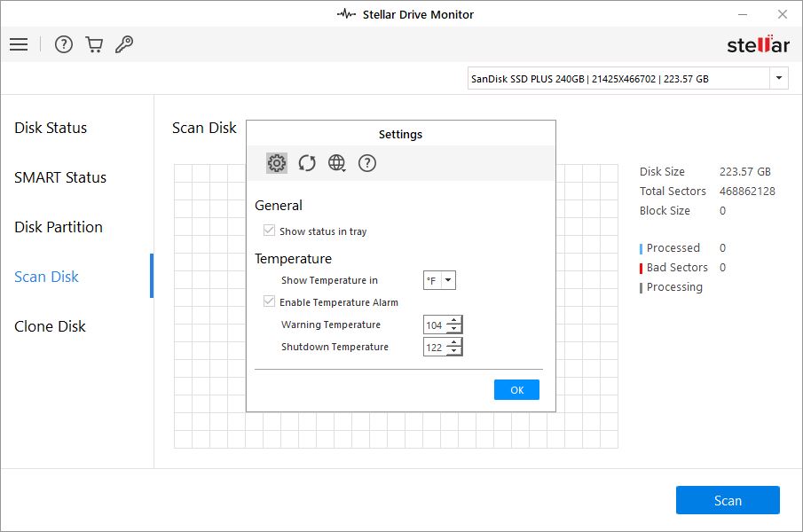Click the stellar brand logo
Viewport: 803px width, 532px height.
(x=758, y=44)
